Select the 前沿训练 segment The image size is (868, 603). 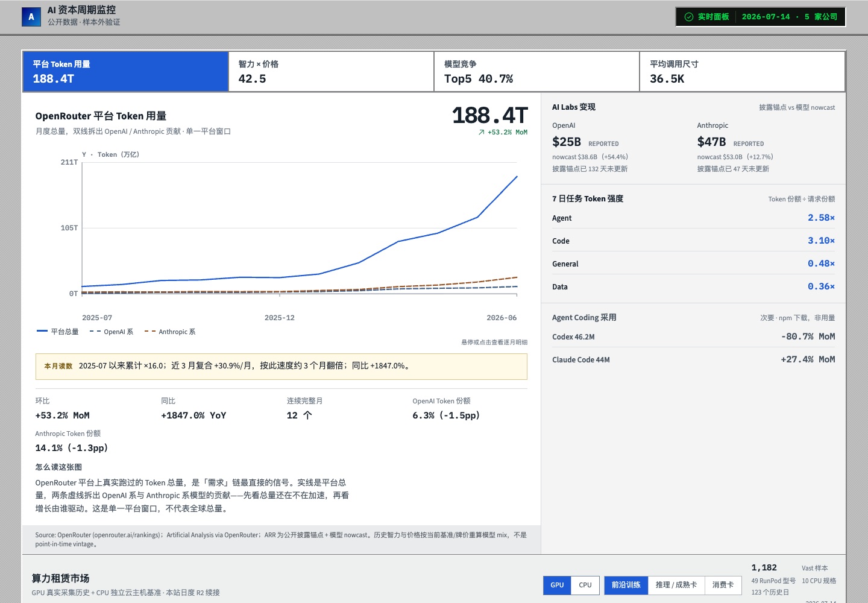pyautogui.click(x=626, y=585)
